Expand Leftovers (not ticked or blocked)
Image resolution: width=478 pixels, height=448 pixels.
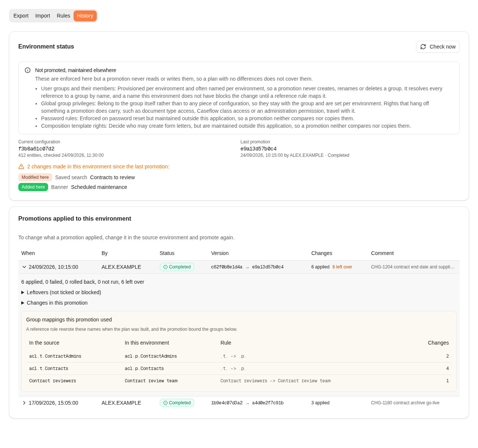61,292
